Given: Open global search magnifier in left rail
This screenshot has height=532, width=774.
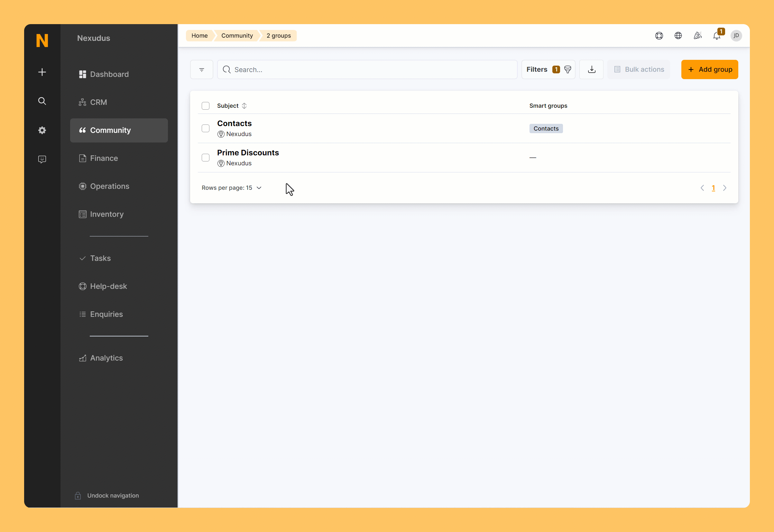Looking at the screenshot, I should click(x=42, y=101).
